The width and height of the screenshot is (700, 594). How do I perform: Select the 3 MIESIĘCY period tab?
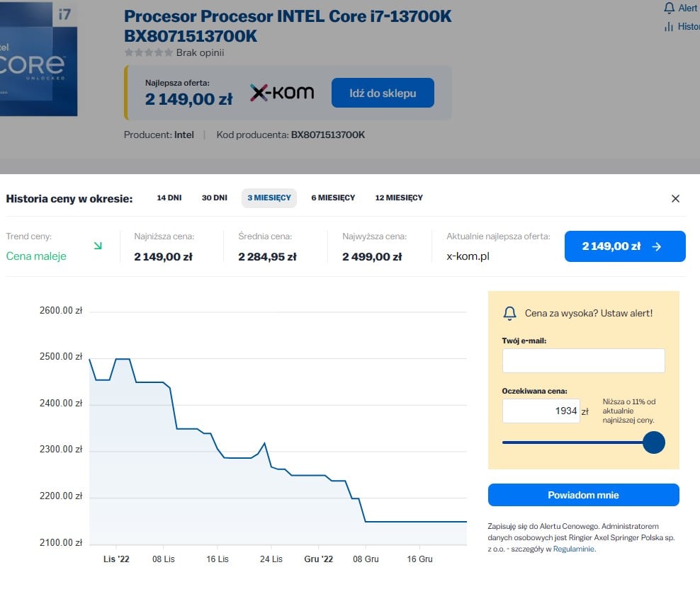point(269,198)
